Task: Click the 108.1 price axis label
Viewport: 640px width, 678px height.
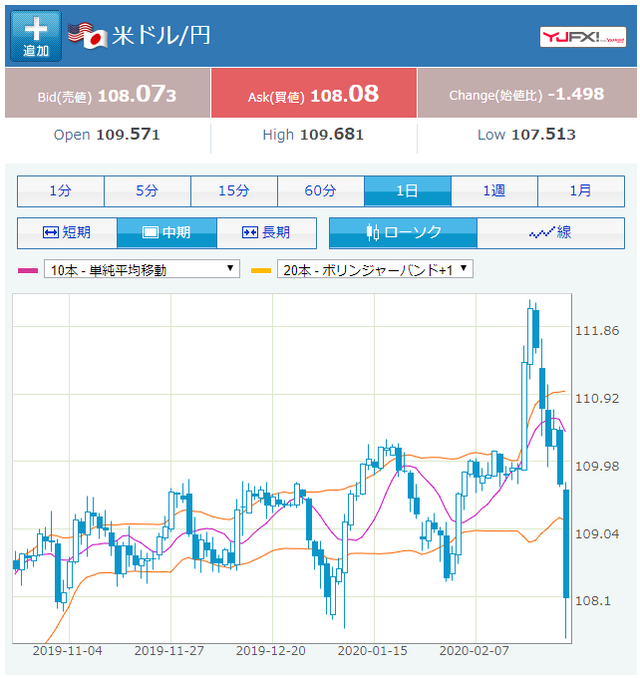Action: click(x=592, y=601)
